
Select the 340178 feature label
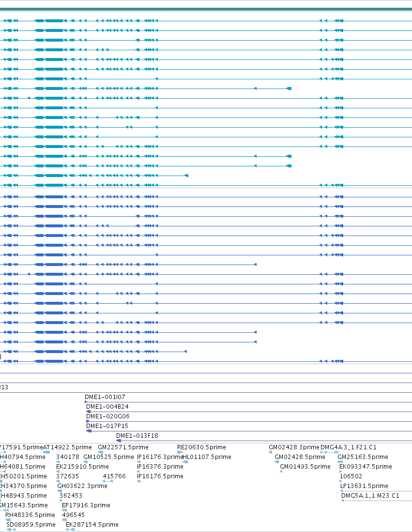coord(68,457)
